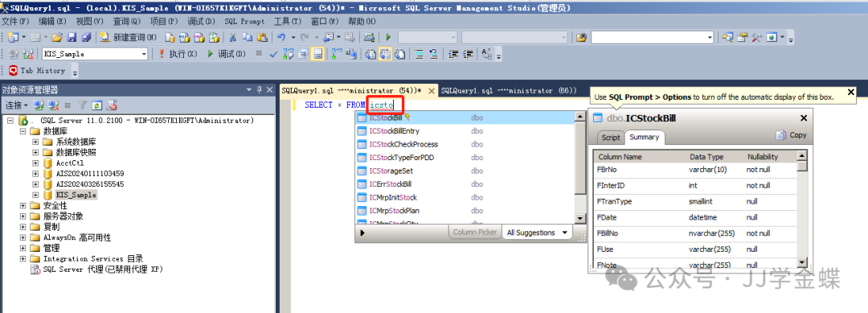This screenshot has height=313, width=868.
Task: Click the Undo arrow icon
Action: [x=281, y=37]
